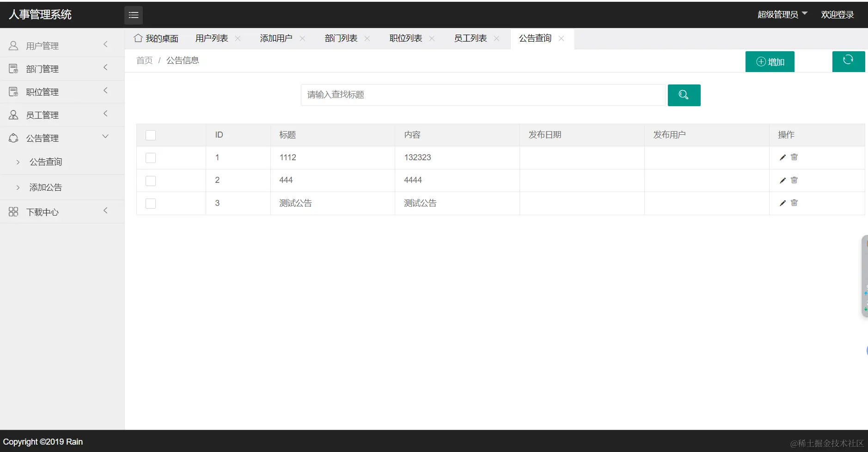Focus the 请输入查找标题 search field
The image size is (868, 452).
(x=483, y=95)
